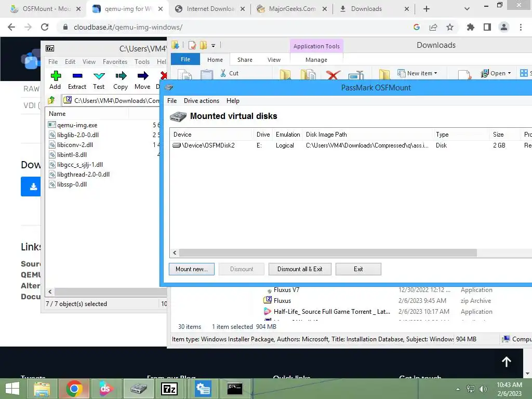
Task: Click the Mount new... button
Action: 192,269
